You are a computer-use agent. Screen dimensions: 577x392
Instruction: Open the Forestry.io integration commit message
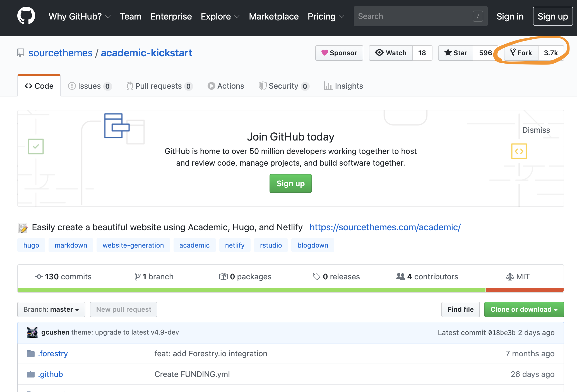point(211,354)
